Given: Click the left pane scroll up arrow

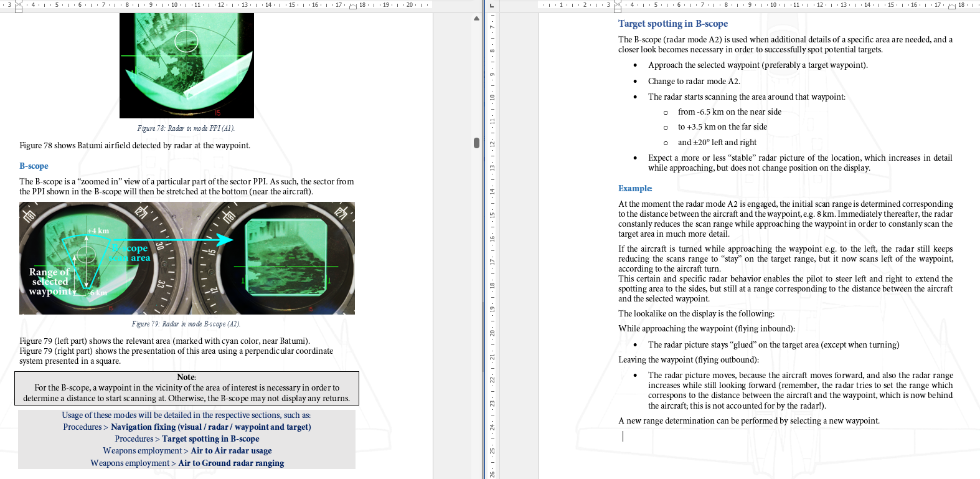Looking at the screenshot, I should 476,18.
